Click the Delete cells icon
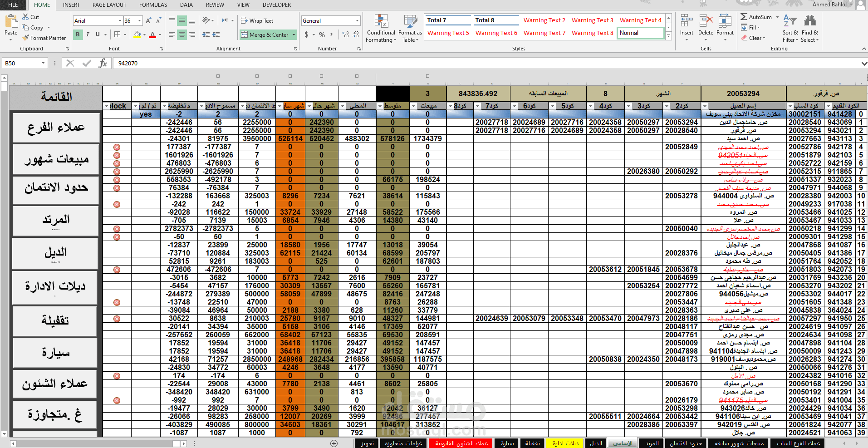 (706, 21)
